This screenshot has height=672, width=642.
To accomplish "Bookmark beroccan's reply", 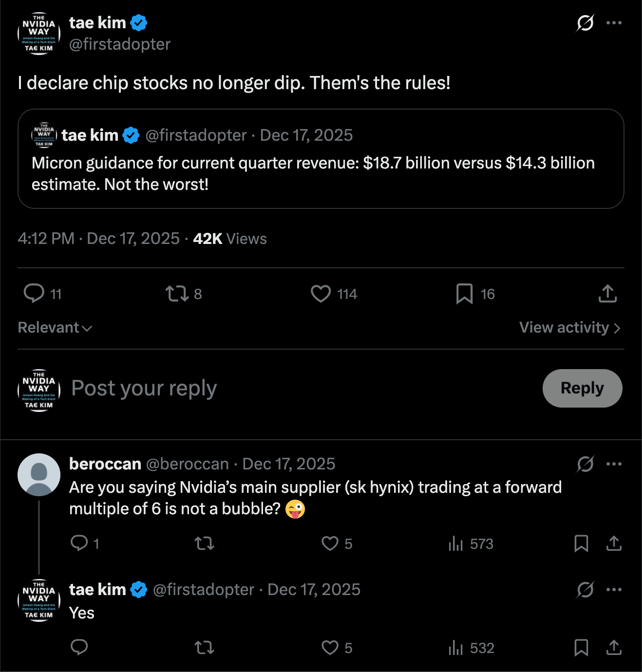I will pos(581,543).
